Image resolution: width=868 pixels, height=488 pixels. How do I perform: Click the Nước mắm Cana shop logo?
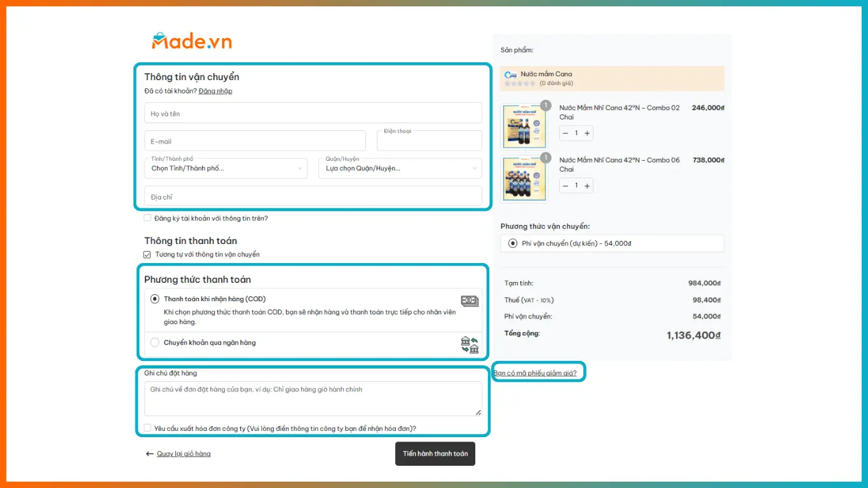pyautogui.click(x=511, y=75)
